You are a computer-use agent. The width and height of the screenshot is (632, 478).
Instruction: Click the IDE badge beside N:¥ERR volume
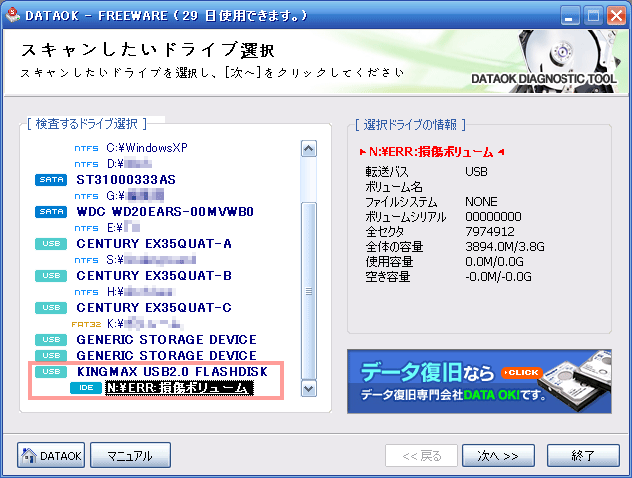point(86,388)
